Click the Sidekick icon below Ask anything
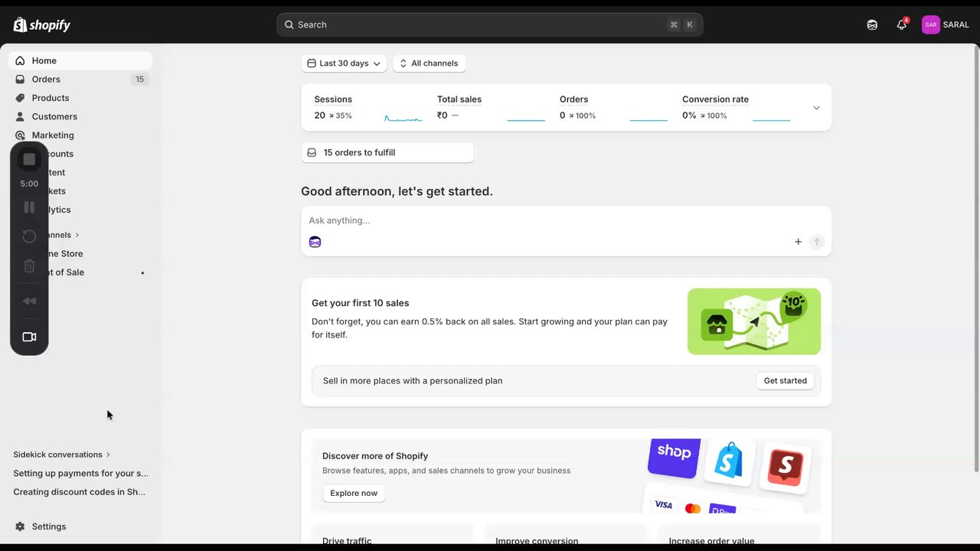The image size is (980, 551). [x=315, y=242]
